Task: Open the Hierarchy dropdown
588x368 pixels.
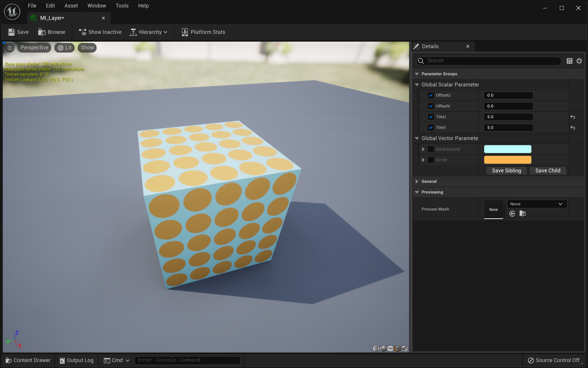Action: [x=149, y=32]
